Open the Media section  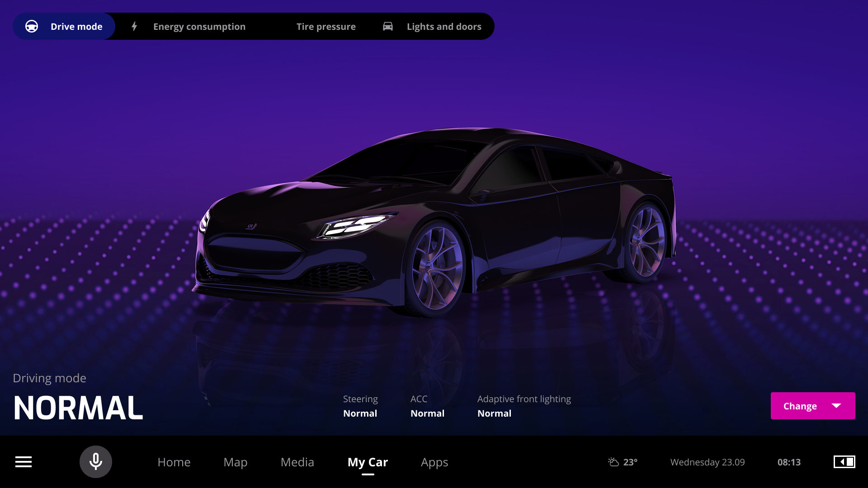[x=297, y=462]
